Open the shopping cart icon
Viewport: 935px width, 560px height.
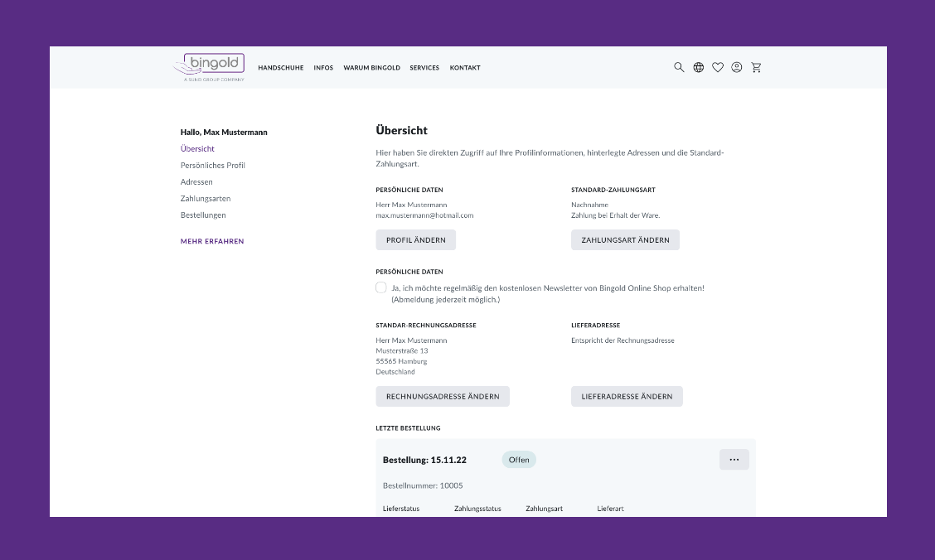(756, 68)
